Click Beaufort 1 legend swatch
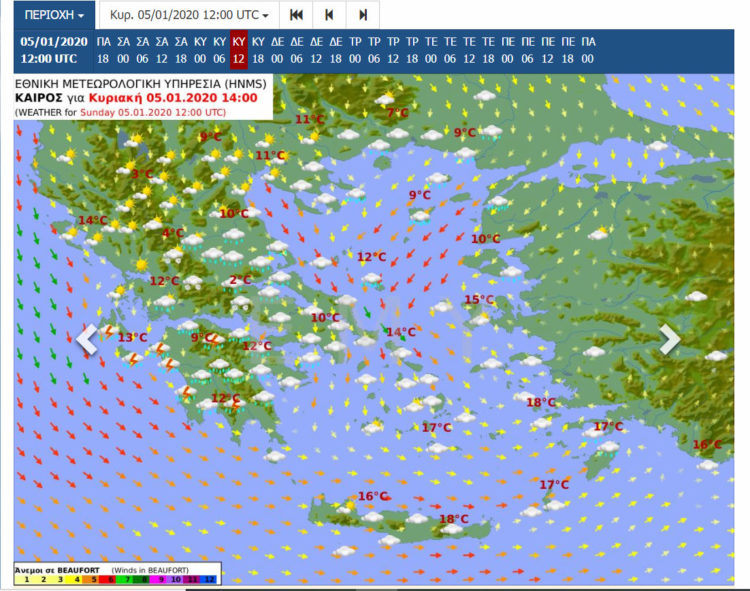750x591 pixels. tap(23, 580)
